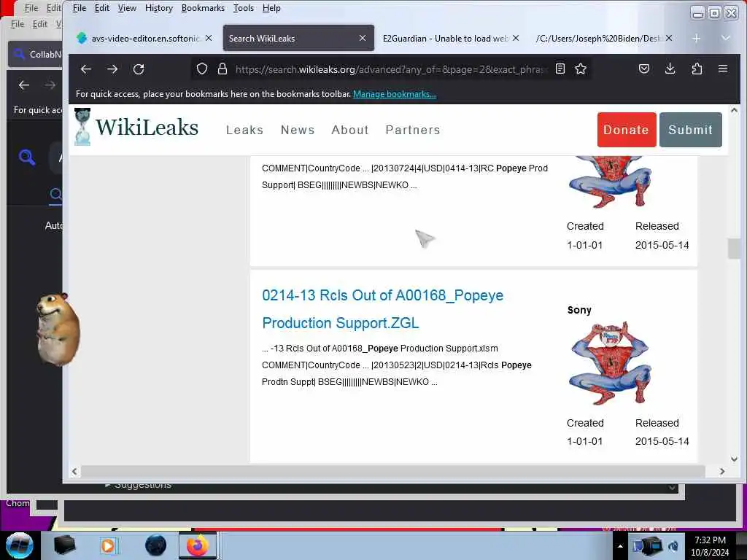Viewport: 747px width, 560px height.
Task: Open the Pocket save icon in the toolbar
Action: point(644,69)
